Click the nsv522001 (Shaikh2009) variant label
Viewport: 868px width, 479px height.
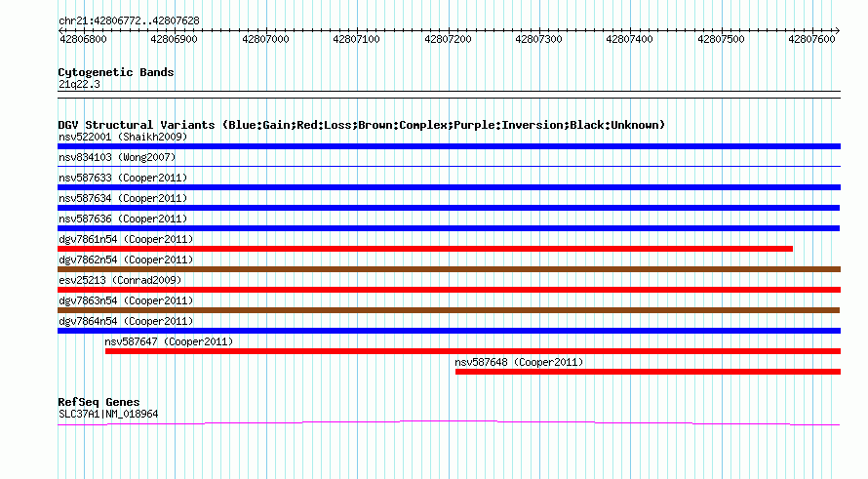(x=123, y=137)
